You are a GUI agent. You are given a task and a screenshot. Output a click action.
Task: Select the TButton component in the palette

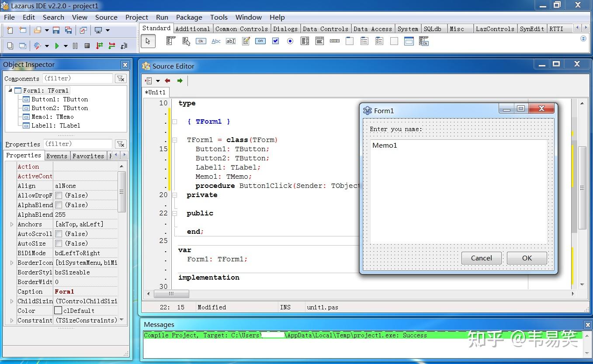(201, 41)
